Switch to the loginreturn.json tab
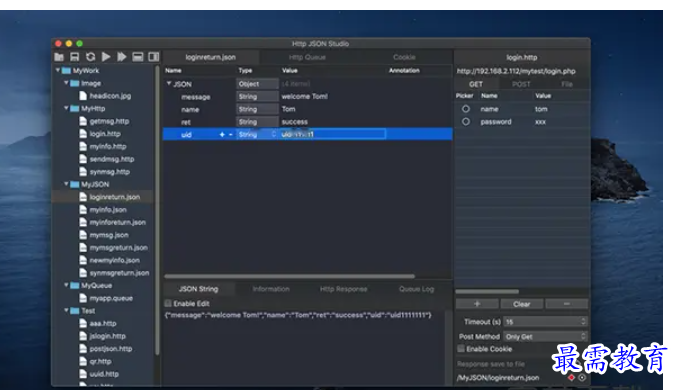The image size is (676, 390). click(210, 57)
